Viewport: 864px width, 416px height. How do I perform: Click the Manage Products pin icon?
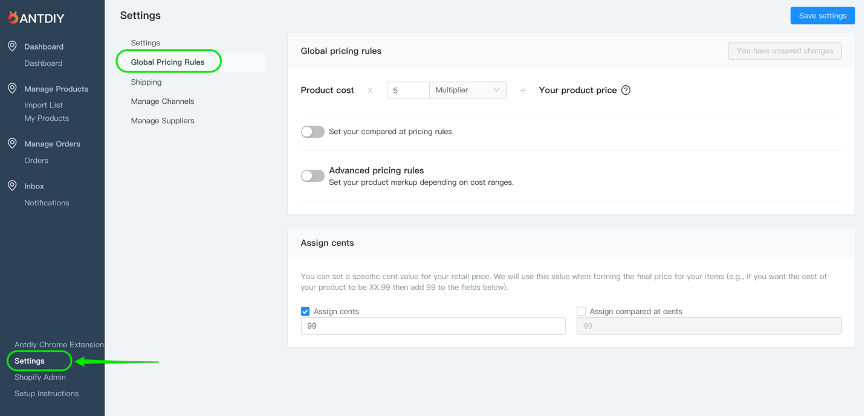click(x=12, y=88)
